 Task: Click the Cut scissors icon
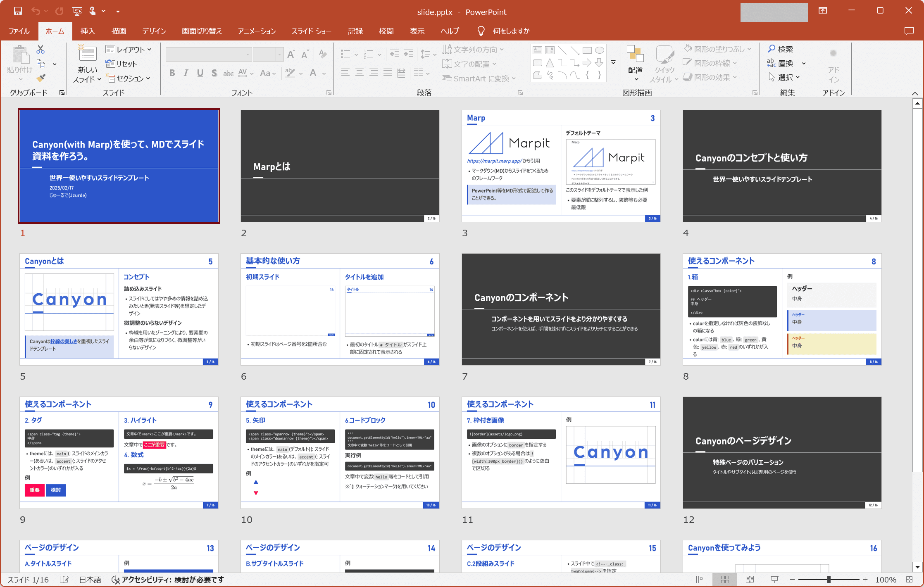click(x=40, y=50)
